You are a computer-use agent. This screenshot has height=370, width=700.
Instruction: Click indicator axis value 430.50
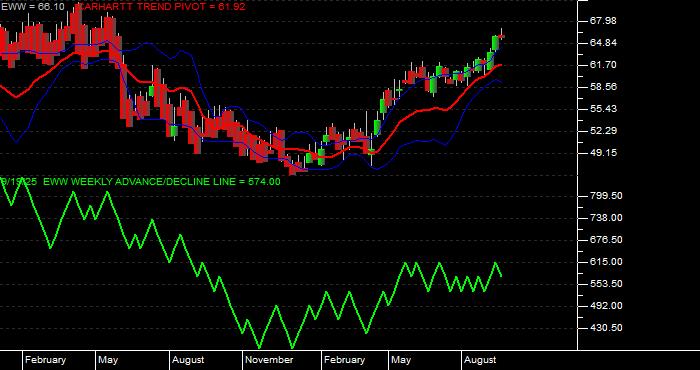click(605, 328)
